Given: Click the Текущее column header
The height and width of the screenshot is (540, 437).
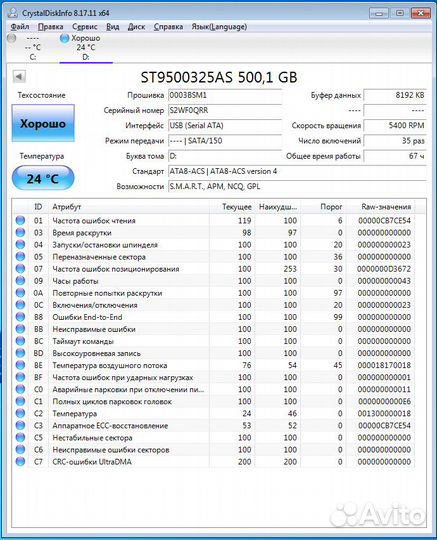Looking at the screenshot, I should (232, 207).
